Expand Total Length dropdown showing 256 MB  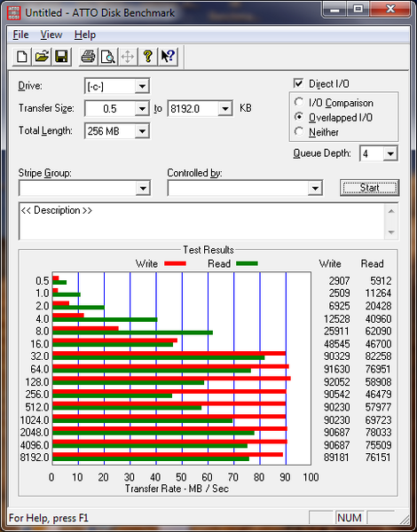(x=142, y=131)
